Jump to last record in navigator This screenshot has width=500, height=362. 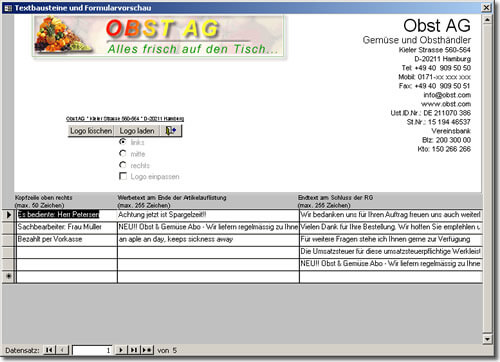click(x=134, y=350)
